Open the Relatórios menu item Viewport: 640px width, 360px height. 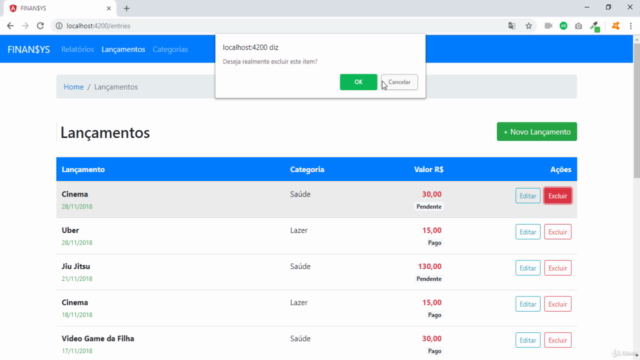(78, 49)
